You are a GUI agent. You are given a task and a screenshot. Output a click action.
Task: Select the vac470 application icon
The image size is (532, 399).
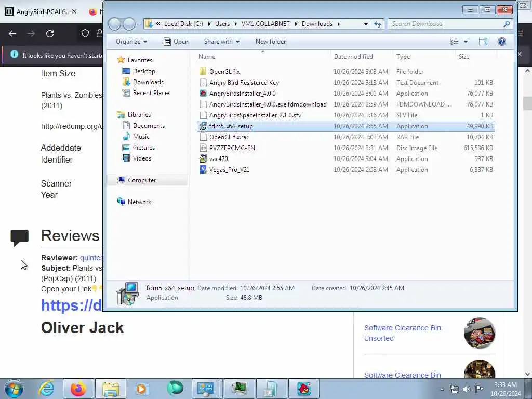tap(203, 158)
